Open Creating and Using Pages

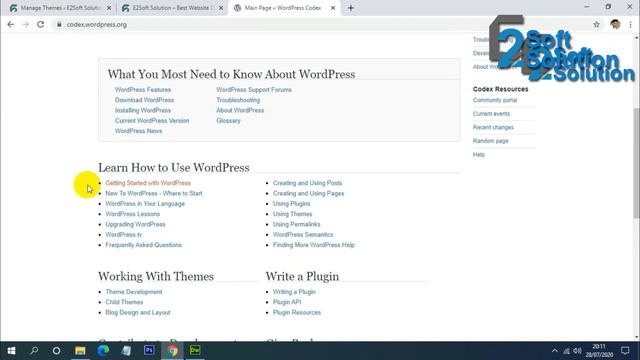[309, 193]
